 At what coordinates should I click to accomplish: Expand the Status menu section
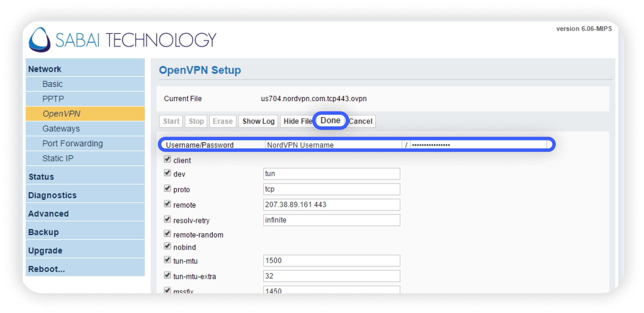(41, 177)
